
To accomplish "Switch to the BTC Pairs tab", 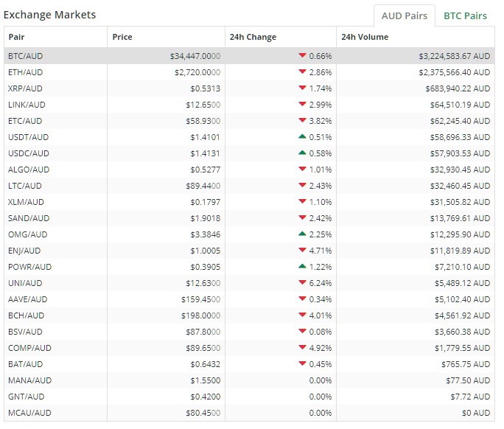I will (465, 15).
